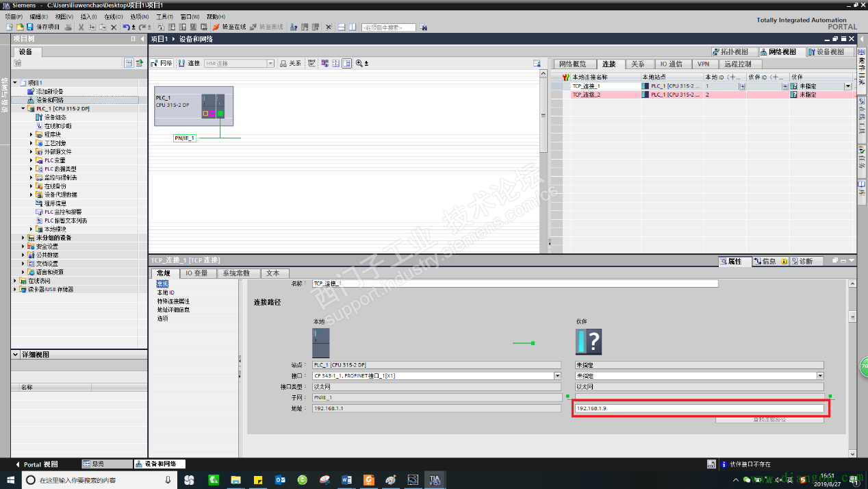
Task: Expand the 程序块 (Program blocks) tree node
Action: pyautogui.click(x=31, y=135)
